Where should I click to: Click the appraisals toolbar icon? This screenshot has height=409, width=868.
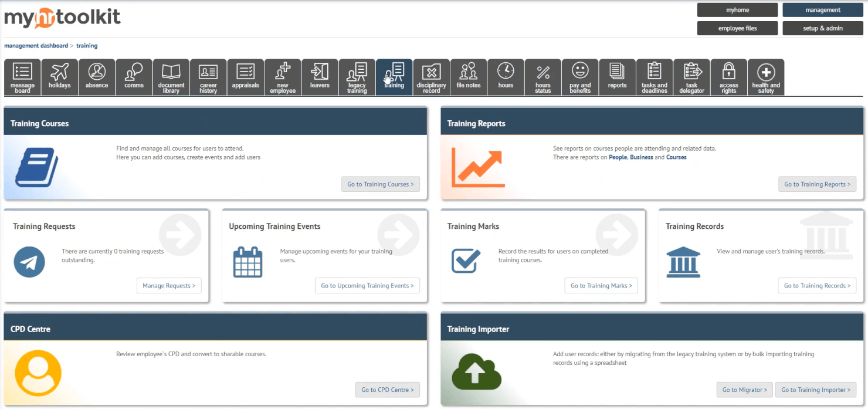tap(245, 76)
